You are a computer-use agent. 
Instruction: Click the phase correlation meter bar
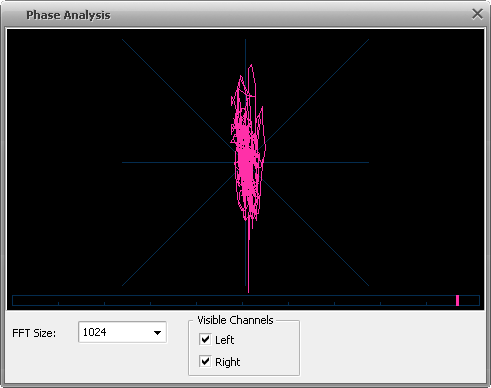(x=246, y=300)
